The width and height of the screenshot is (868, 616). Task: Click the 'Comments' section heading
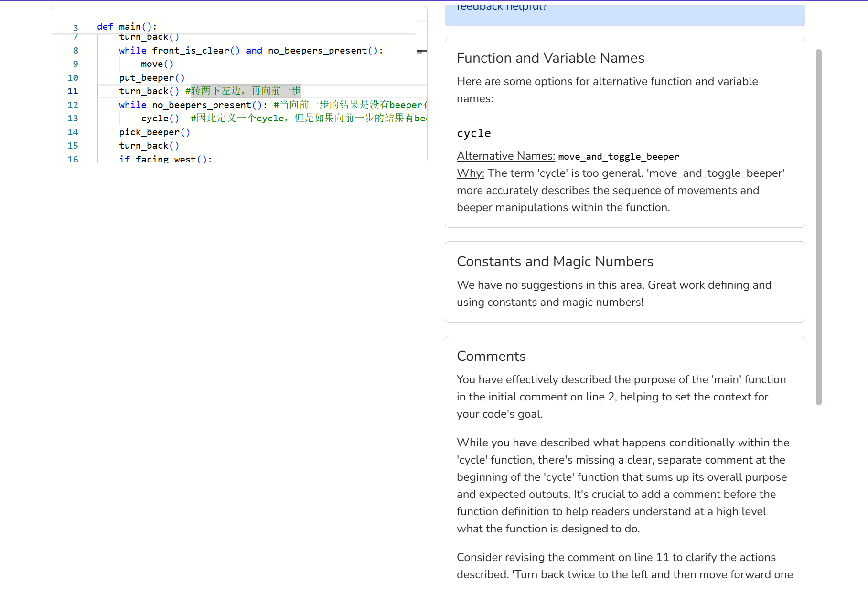point(491,356)
